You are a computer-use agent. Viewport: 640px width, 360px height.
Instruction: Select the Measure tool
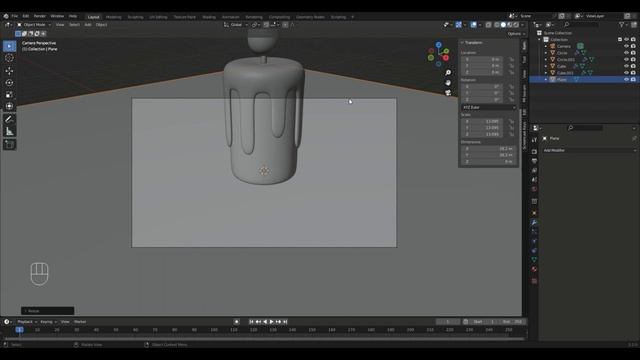9,131
